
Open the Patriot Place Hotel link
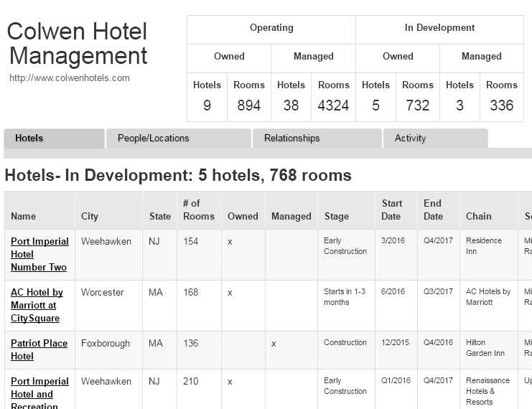[x=39, y=349]
